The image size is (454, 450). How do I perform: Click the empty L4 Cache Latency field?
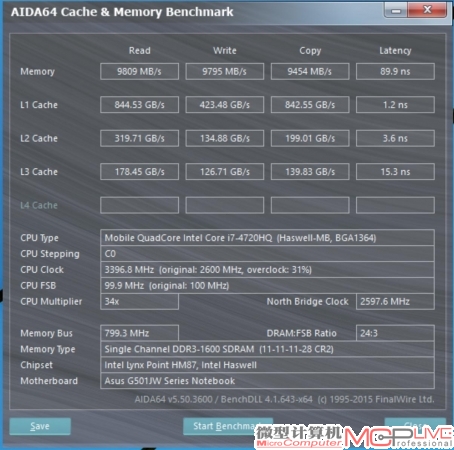pyautogui.click(x=395, y=205)
